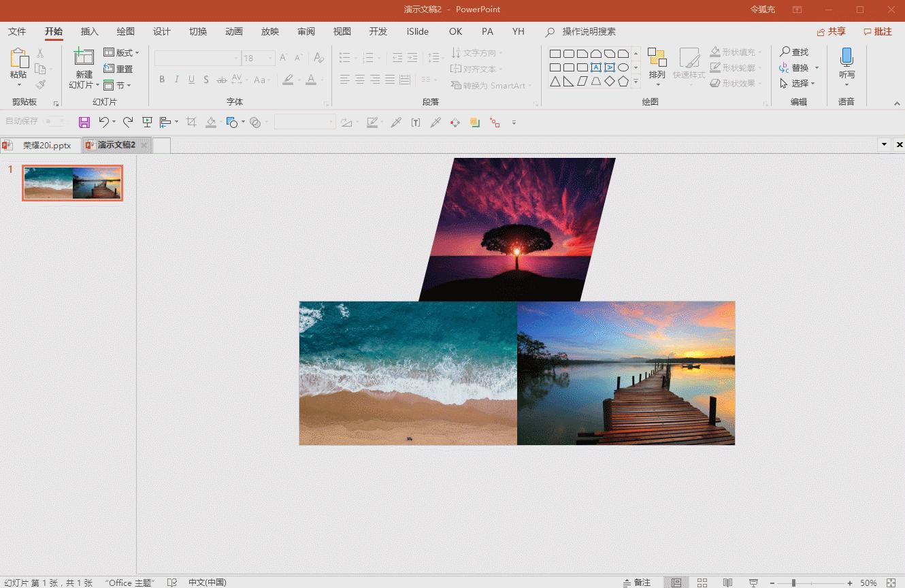
Task: Open the 选择 select dropdown
Action: [797, 84]
